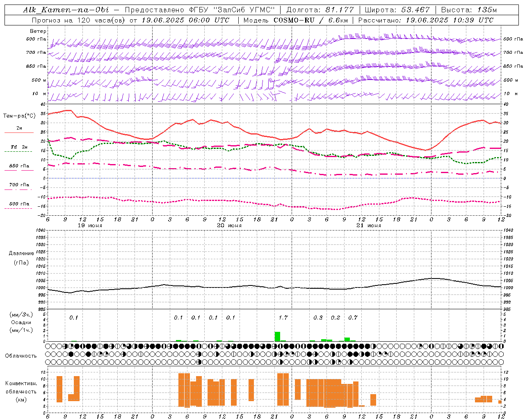Click the Ветер wind section label
525x420 pixels.
(38, 31)
